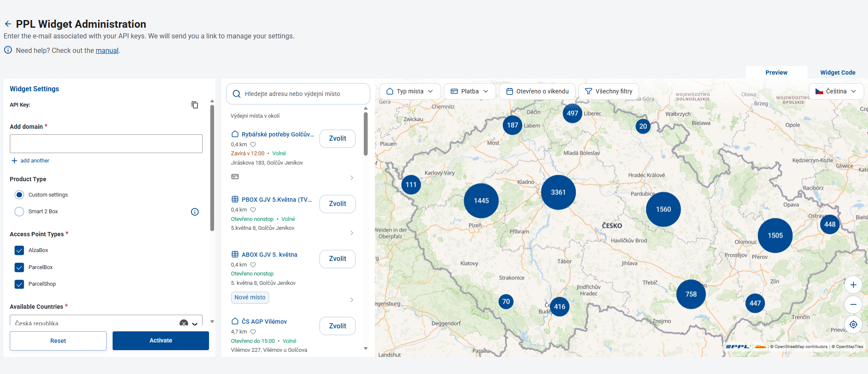Open the Typ místa filter dropdown
This screenshot has width=868, height=374.
click(x=409, y=91)
